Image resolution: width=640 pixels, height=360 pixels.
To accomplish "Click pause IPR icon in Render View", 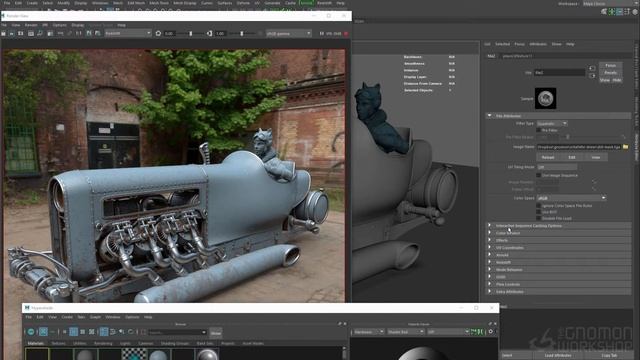I will 322,33.
